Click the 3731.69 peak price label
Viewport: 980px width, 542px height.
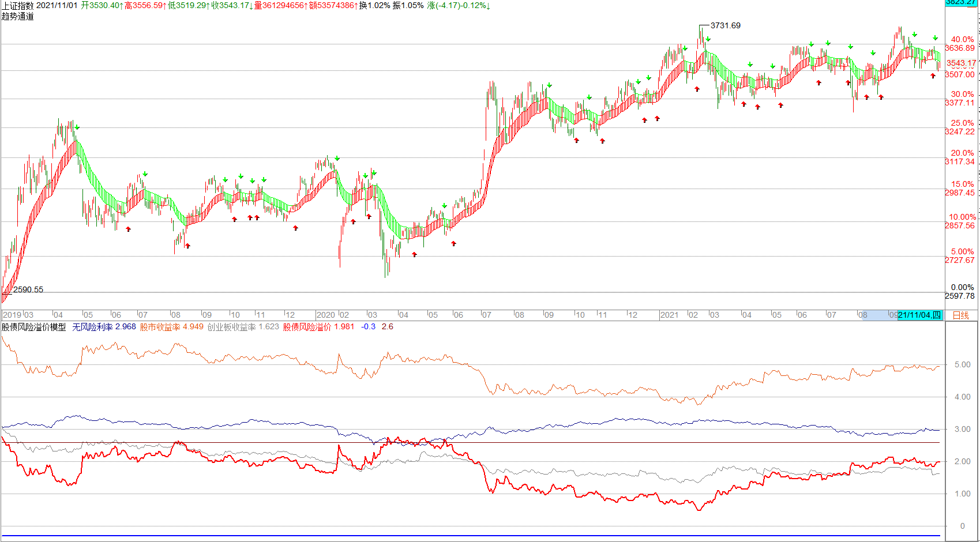[x=725, y=25]
